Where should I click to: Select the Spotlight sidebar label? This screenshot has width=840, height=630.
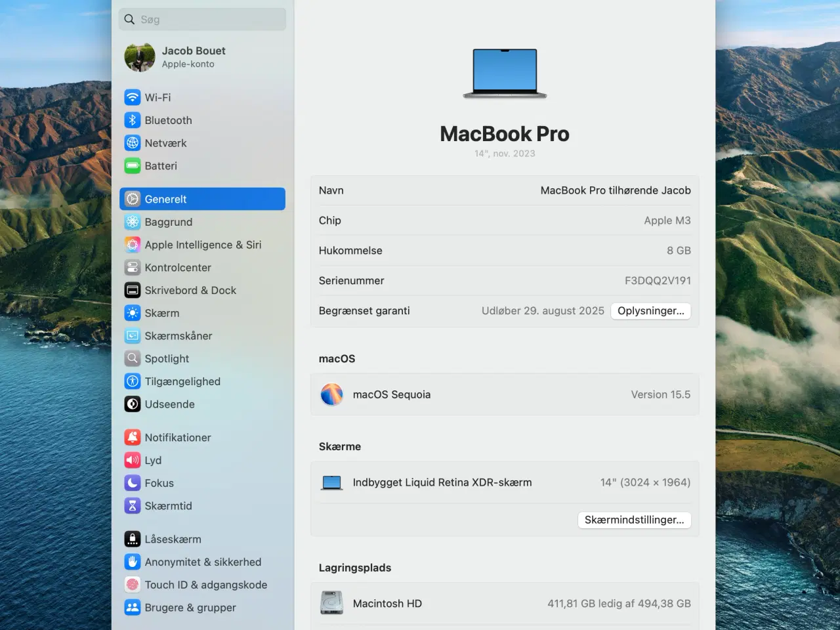[x=167, y=359]
